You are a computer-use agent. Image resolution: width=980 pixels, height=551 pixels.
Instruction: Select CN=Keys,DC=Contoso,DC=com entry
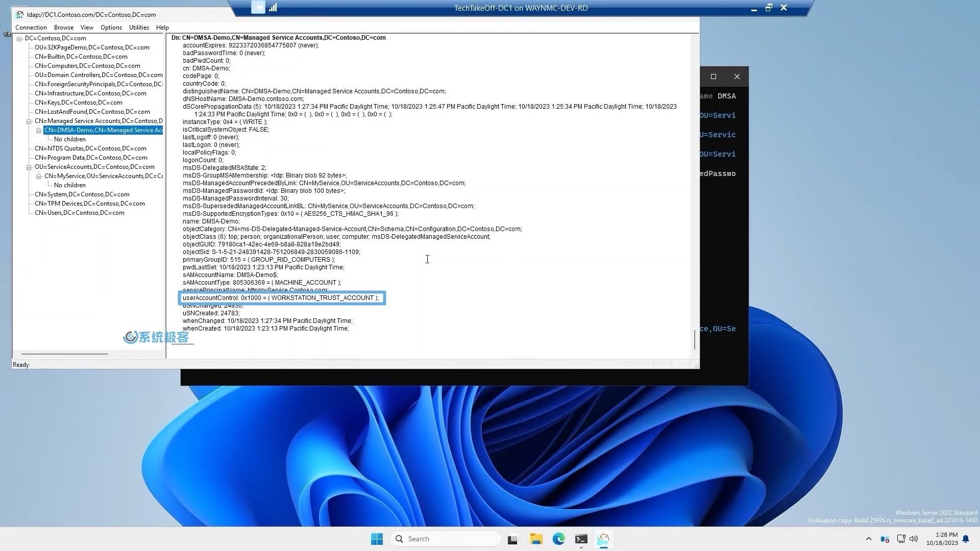pos(79,103)
